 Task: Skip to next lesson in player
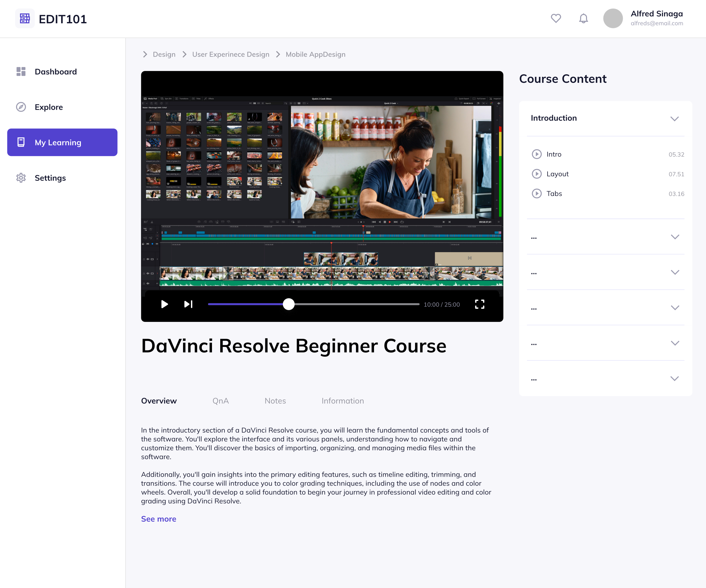pos(188,305)
